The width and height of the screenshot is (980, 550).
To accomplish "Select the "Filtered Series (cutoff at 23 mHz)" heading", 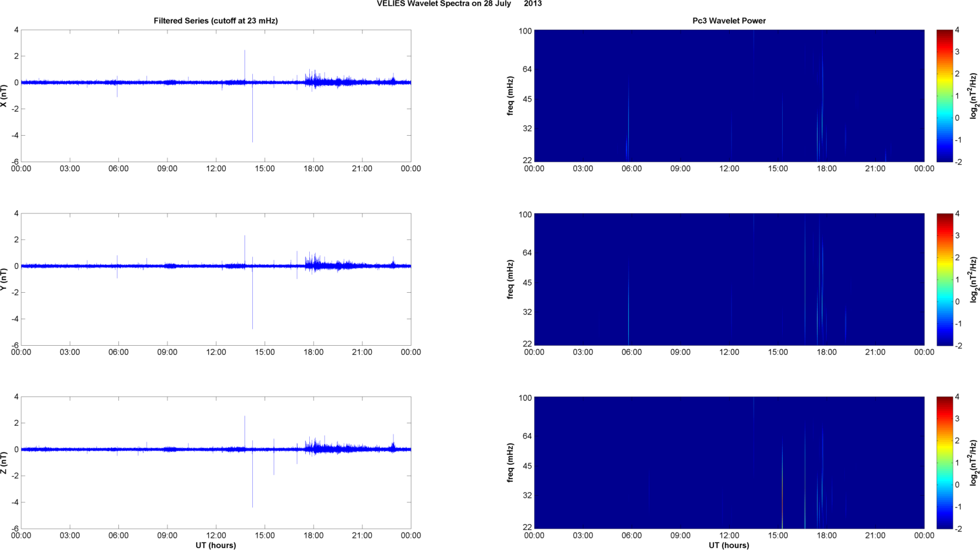I will point(215,21).
